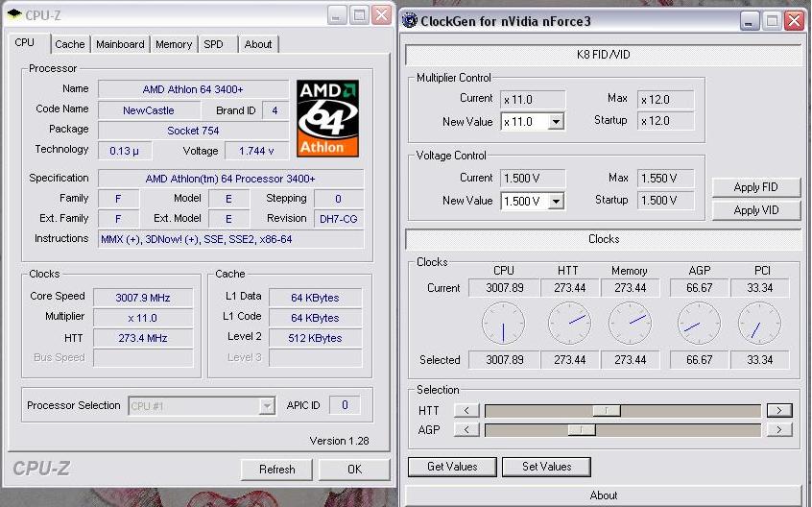
Task: Click Apply VID button
Action: click(756, 210)
